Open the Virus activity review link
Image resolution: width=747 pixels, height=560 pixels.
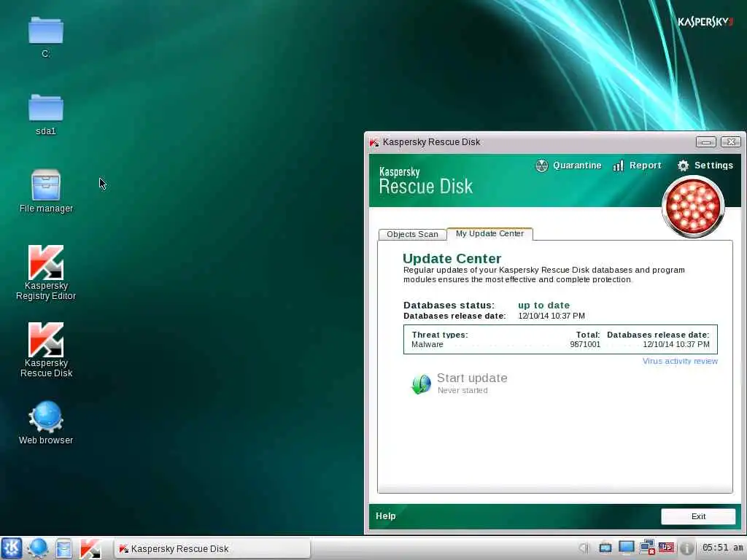click(x=680, y=361)
